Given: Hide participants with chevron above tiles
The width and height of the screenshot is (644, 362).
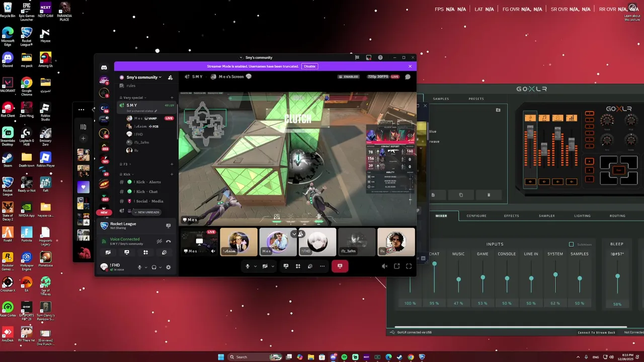Looking at the screenshot, I should pos(294,234).
